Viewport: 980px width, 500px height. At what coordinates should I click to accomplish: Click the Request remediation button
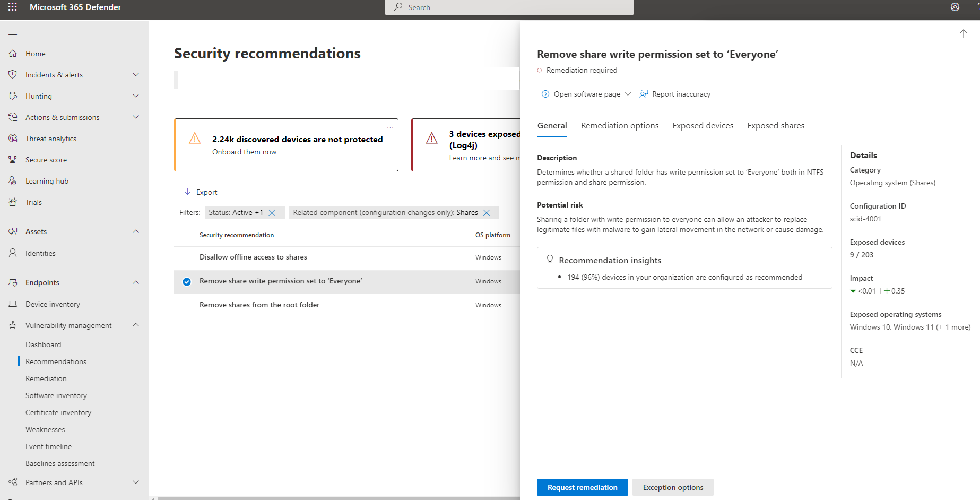click(x=583, y=487)
